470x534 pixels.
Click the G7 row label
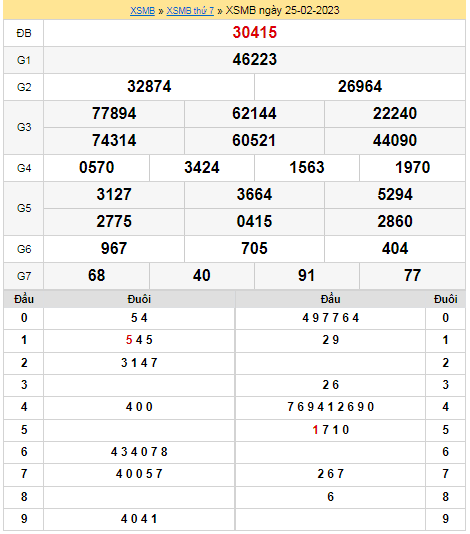[24, 276]
